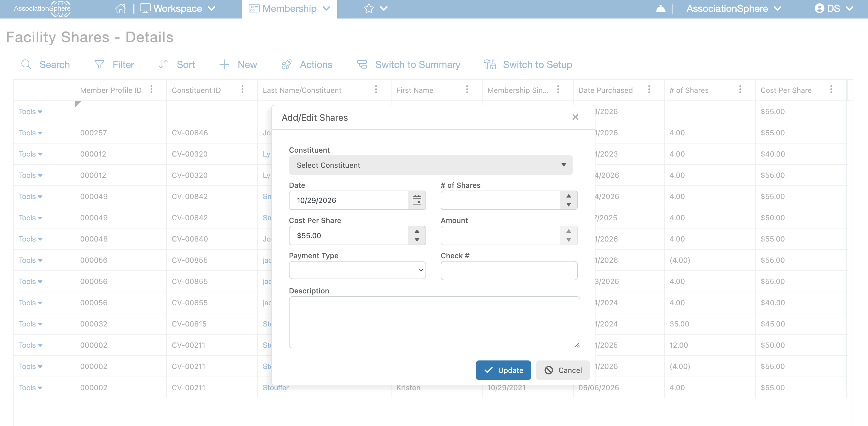Open the Payment Type dropdown
The height and width of the screenshot is (426, 868).
pos(357,270)
